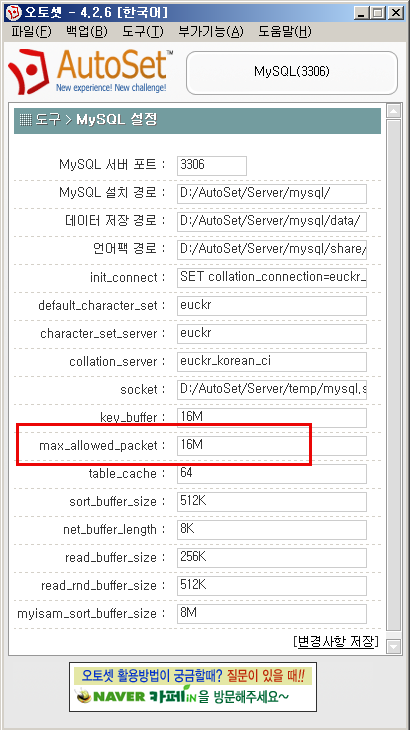Open the 백업(B) menu
The width and height of the screenshot is (410, 730).
tap(87, 32)
